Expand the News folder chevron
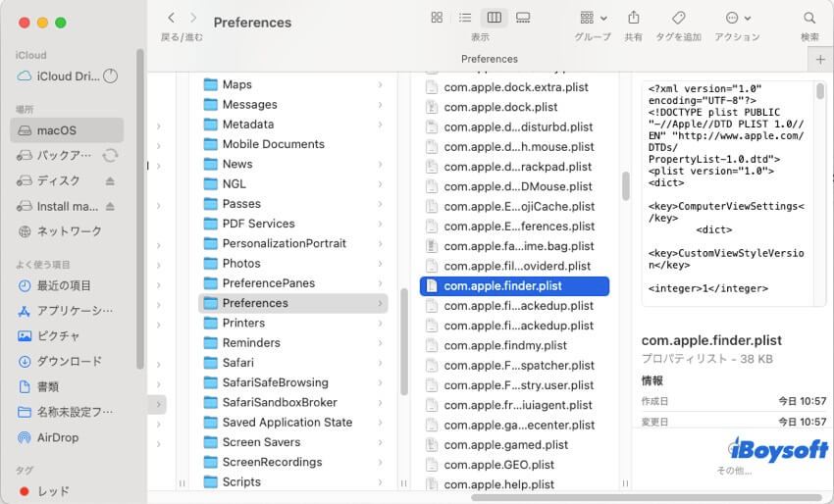The image size is (834, 504). pos(381,165)
